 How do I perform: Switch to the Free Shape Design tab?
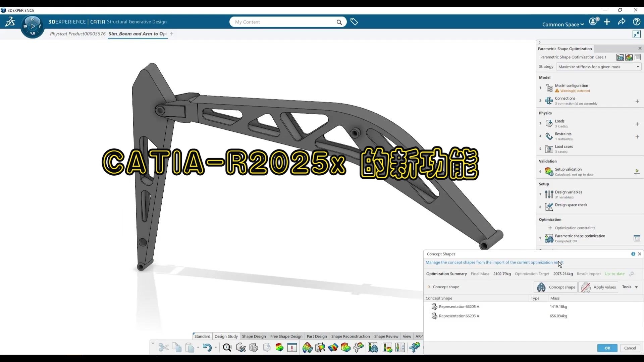[x=286, y=336]
